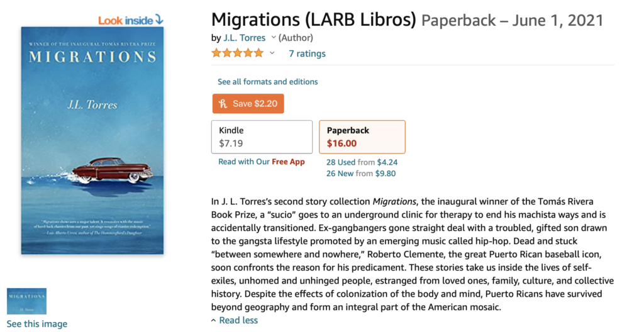Open the 7 ratings link

(x=307, y=53)
